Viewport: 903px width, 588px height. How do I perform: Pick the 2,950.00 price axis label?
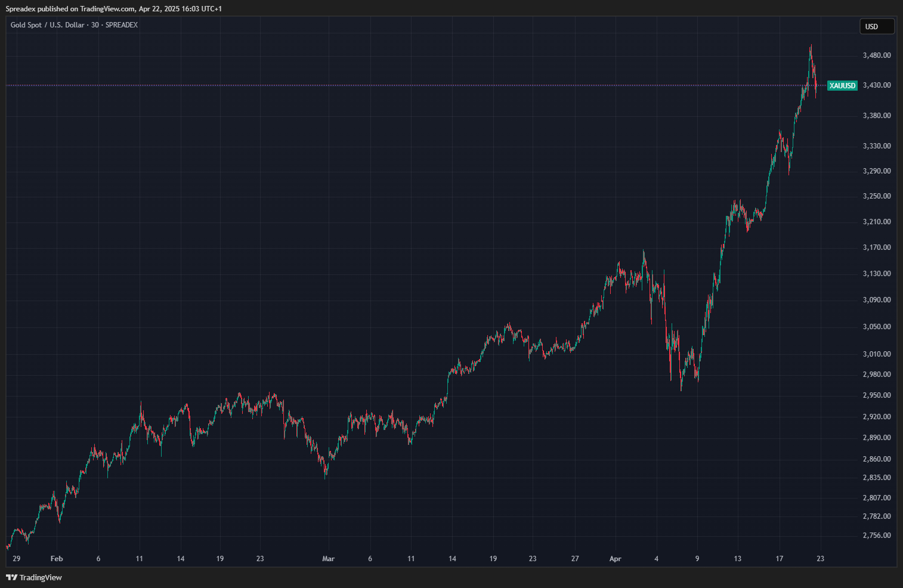(x=877, y=395)
